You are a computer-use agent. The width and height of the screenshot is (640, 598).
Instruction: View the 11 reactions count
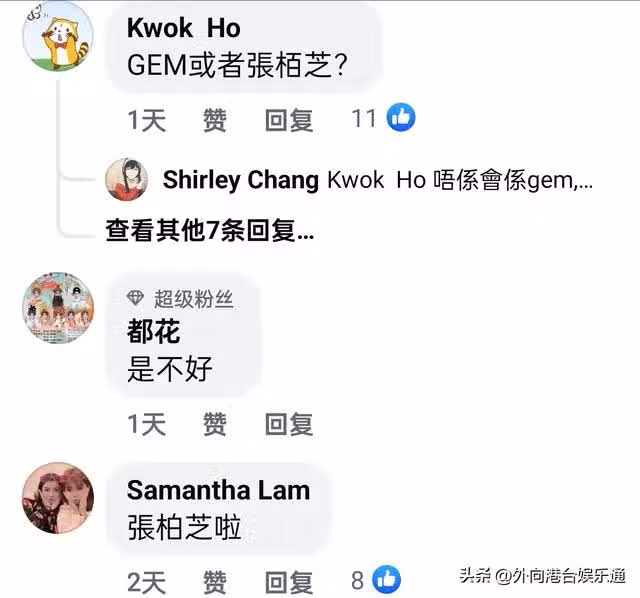[x=363, y=118]
